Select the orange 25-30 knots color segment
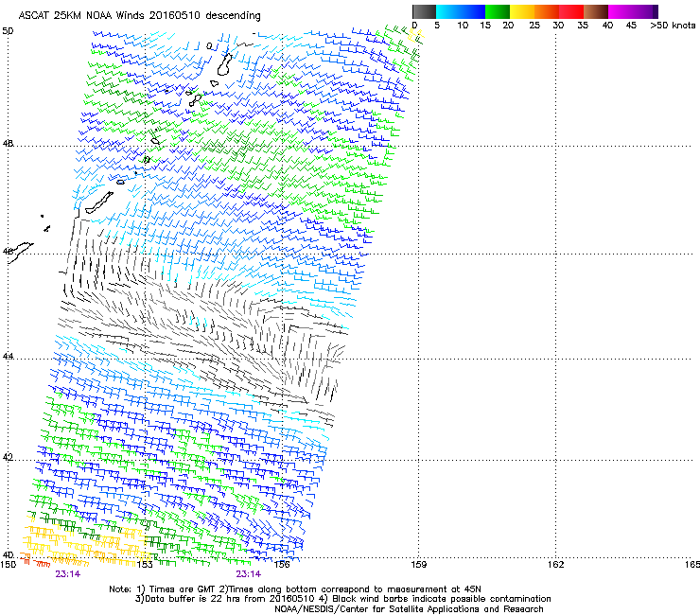This screenshot has height=615, width=700. 547,11
